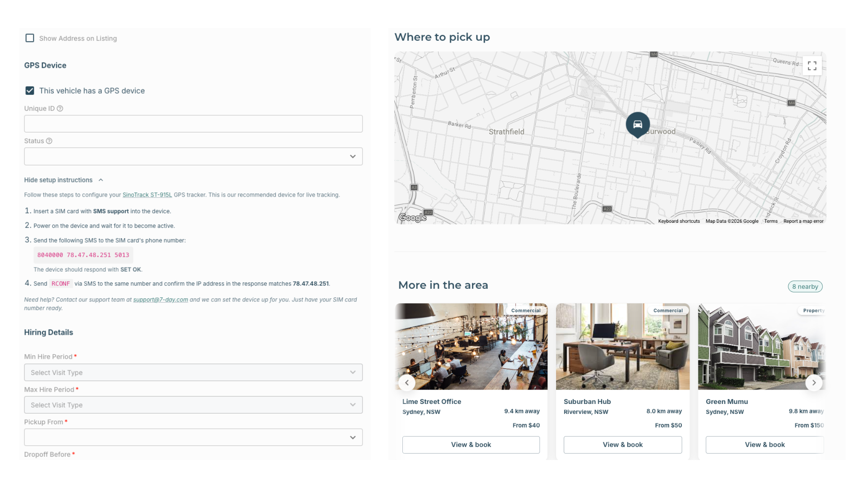Click the Status help icon

pos(49,141)
